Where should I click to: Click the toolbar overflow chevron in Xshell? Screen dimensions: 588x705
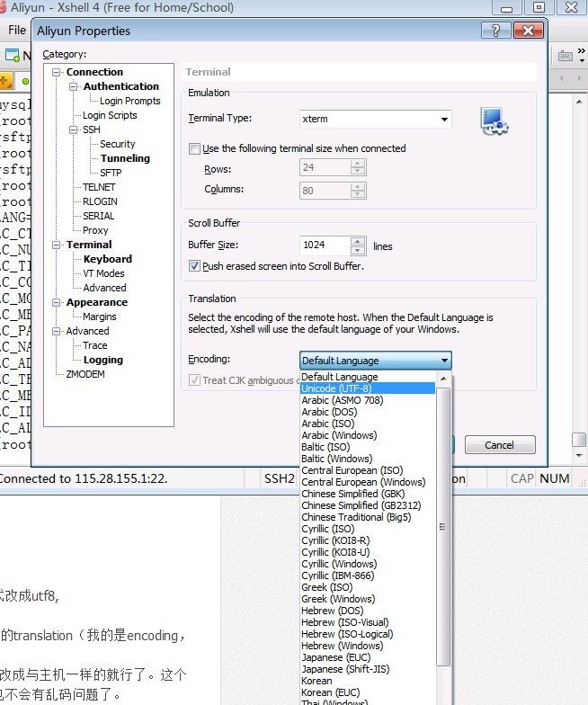(x=582, y=55)
